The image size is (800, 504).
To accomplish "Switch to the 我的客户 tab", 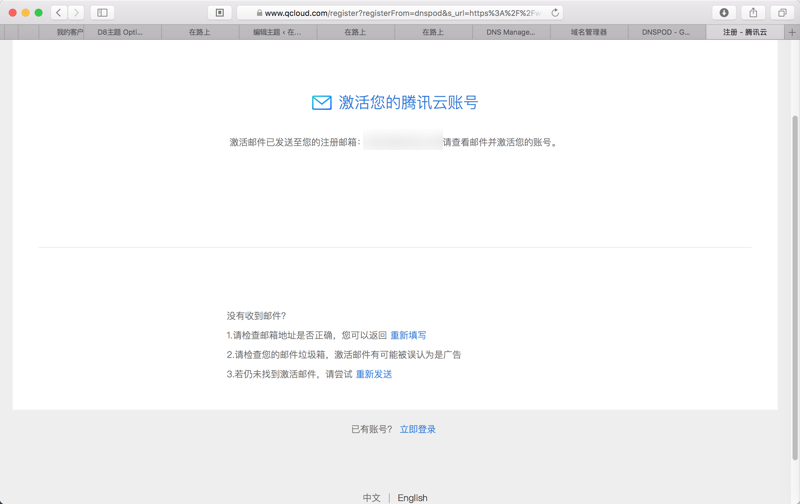I will tap(62, 32).
